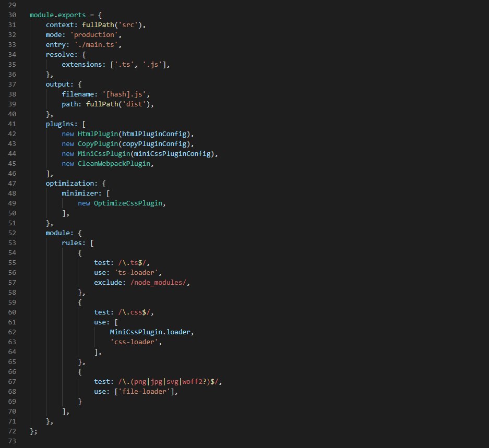This screenshot has width=489, height=448.
Task: Click line number 52 in the gutter
Action: pos(12,233)
